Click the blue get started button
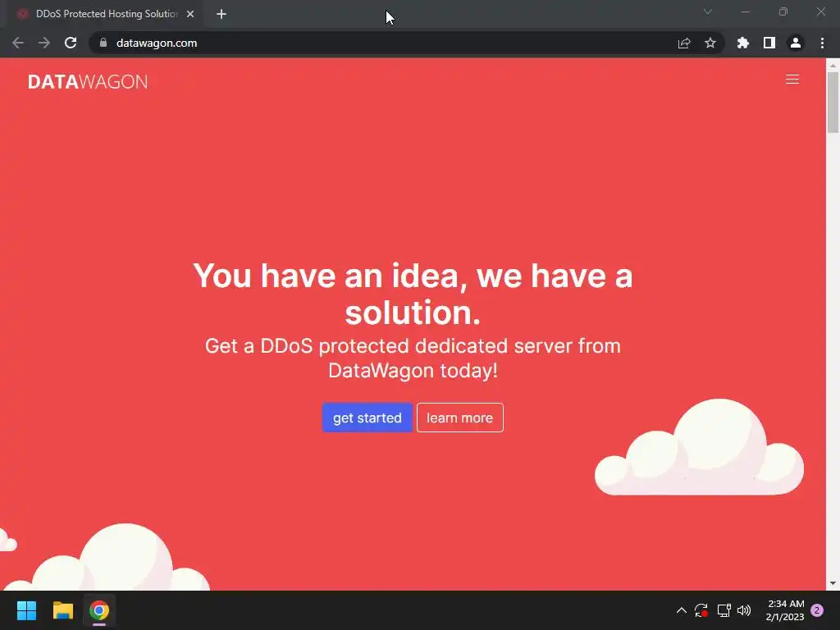The width and height of the screenshot is (840, 630). tap(367, 418)
